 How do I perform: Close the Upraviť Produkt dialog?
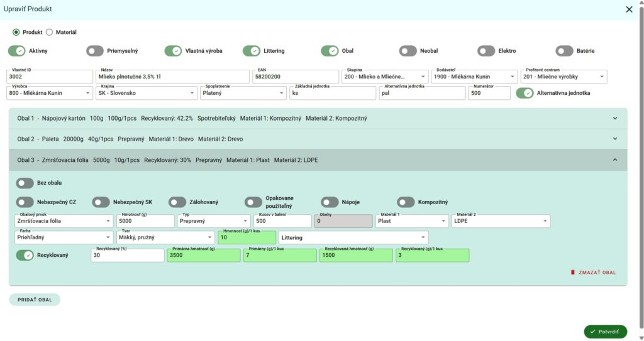tap(629, 9)
